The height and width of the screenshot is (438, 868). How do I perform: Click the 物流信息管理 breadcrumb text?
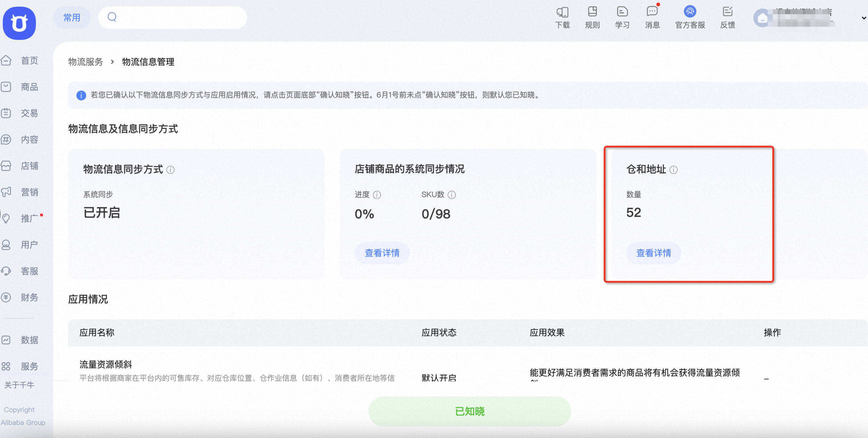pyautogui.click(x=148, y=62)
